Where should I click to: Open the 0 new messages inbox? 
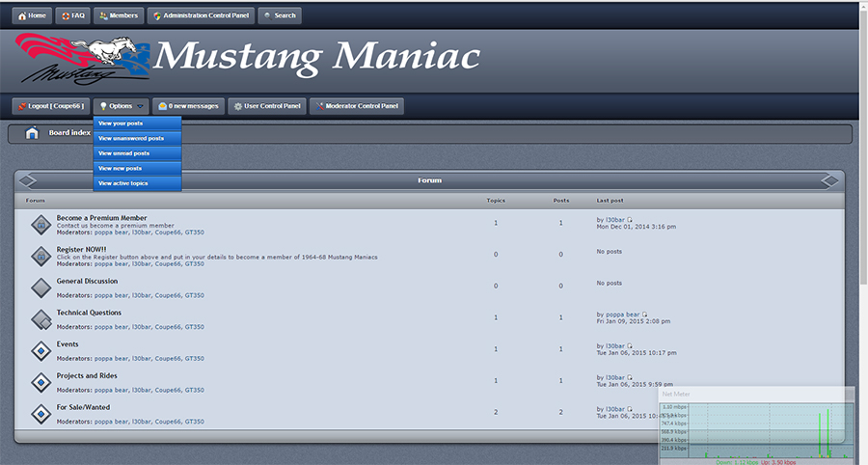(x=188, y=106)
